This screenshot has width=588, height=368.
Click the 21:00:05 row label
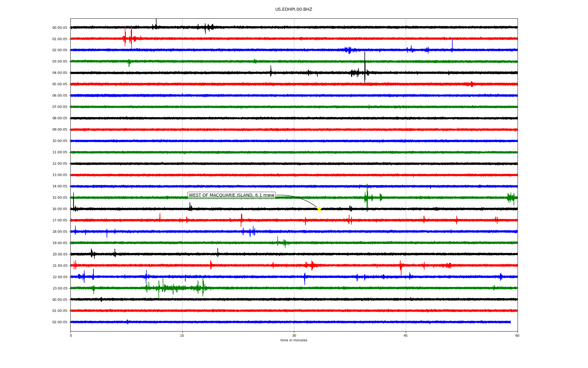click(x=60, y=266)
